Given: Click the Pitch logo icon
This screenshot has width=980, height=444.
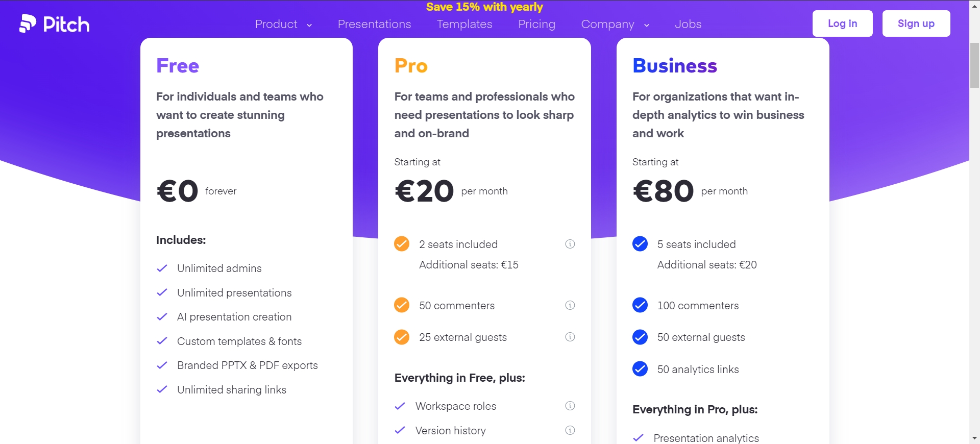Looking at the screenshot, I should [28, 23].
